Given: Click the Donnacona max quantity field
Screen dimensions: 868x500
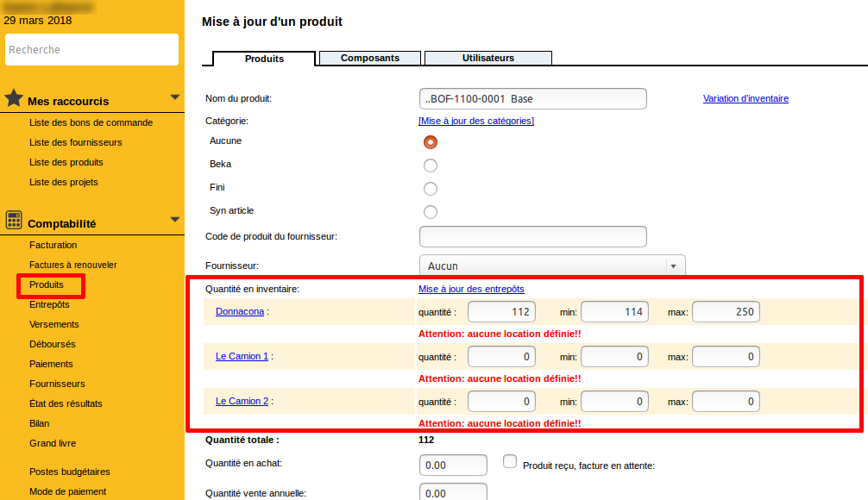Looking at the screenshot, I should pos(726,312).
